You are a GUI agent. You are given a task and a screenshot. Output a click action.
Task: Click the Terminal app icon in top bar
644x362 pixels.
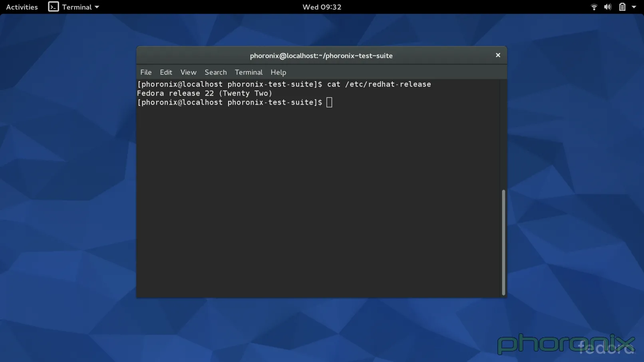click(53, 7)
